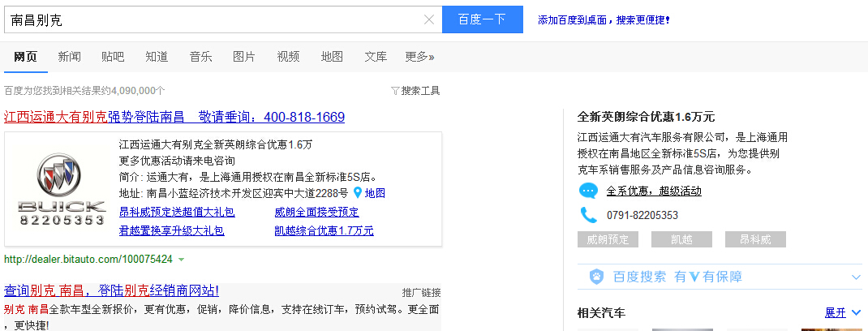Click the 威朗预定 button
The height and width of the screenshot is (331, 868).
(608, 239)
